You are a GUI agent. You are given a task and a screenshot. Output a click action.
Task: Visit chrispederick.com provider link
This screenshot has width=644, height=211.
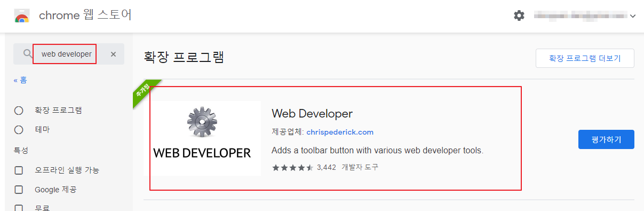340,132
